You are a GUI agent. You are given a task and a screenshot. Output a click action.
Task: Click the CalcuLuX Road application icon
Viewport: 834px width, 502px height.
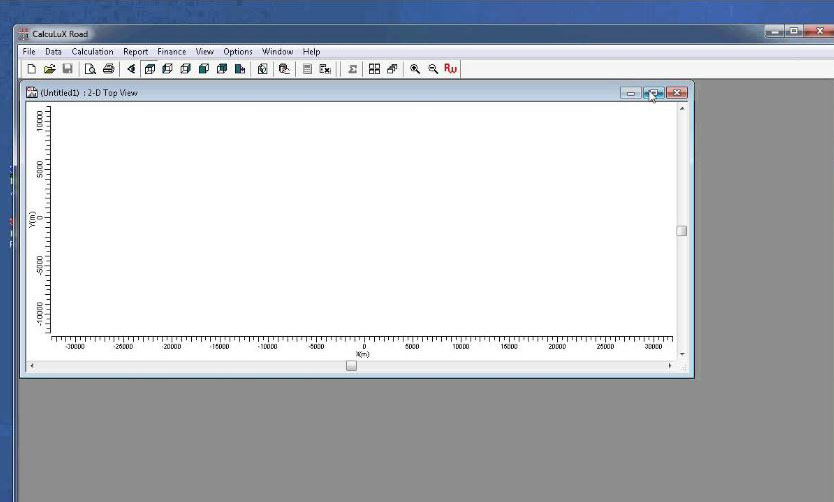(x=23, y=34)
